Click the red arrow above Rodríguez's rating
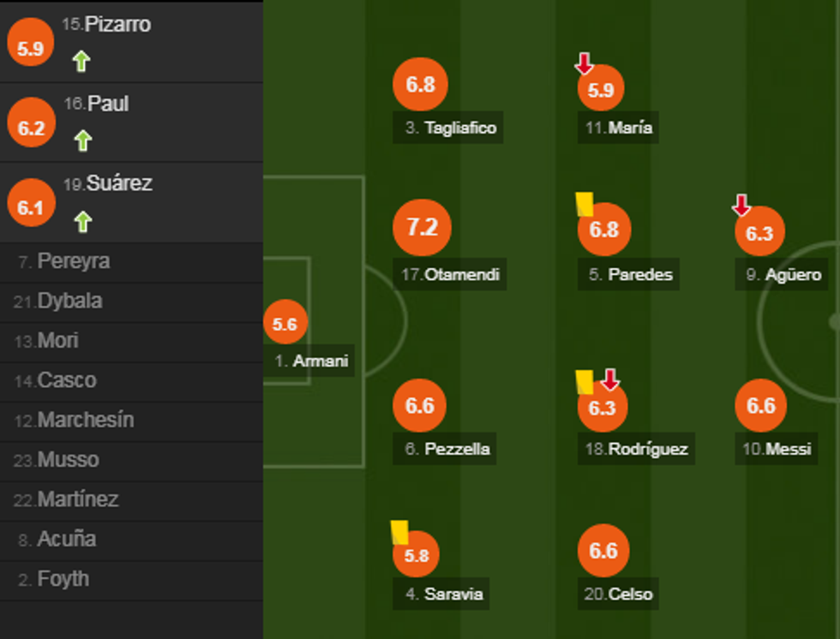The width and height of the screenshot is (840, 639). (x=609, y=379)
